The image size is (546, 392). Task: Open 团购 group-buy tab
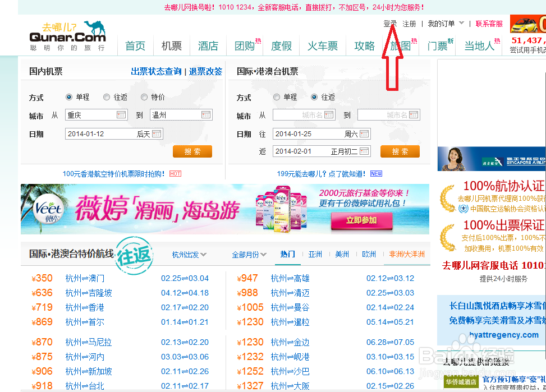pyautogui.click(x=245, y=45)
